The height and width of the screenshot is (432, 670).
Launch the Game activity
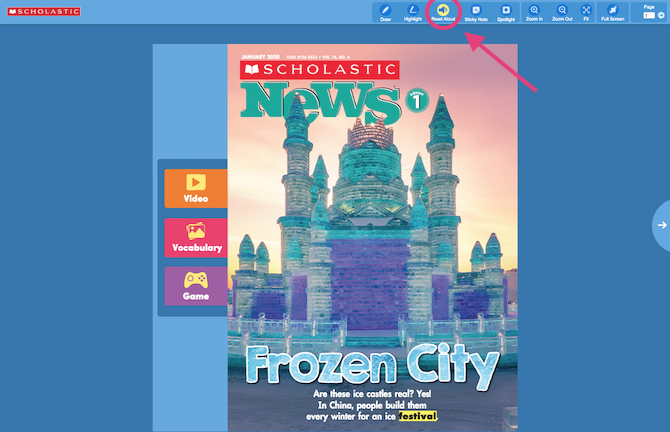[x=196, y=286]
